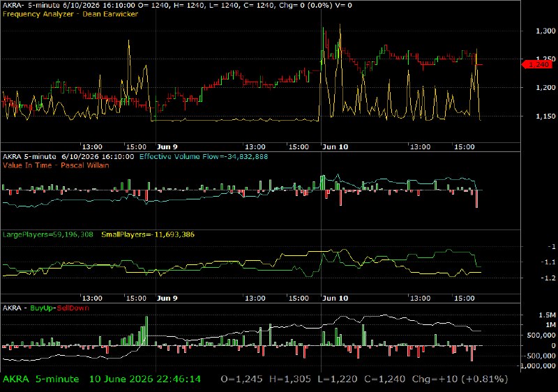Click the L=1,220 low value in status bar
558x392 pixels.
(x=338, y=379)
